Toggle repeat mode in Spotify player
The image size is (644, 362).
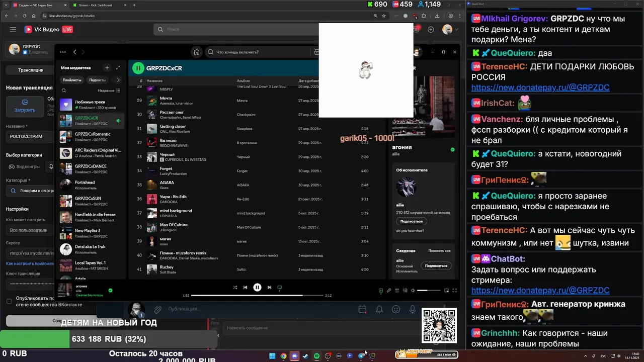tap(280, 288)
